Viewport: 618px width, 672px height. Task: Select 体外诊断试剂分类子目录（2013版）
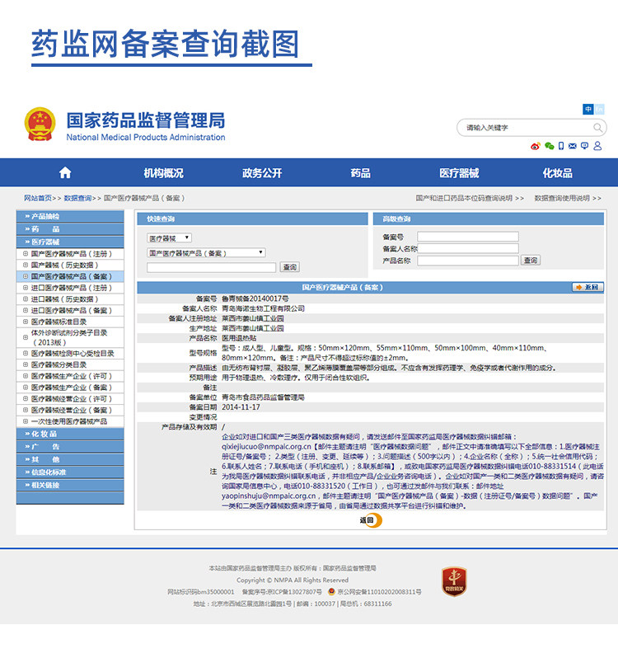(70, 338)
